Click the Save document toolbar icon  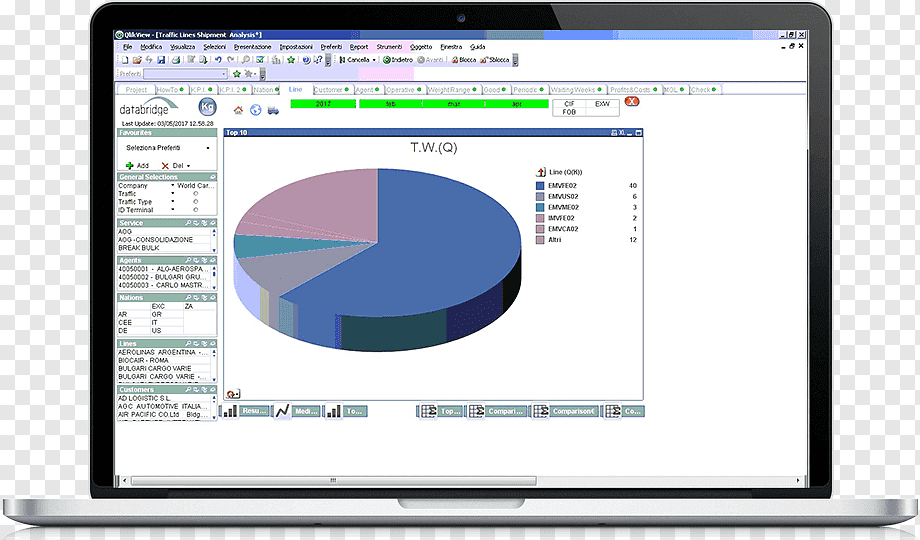pos(161,60)
